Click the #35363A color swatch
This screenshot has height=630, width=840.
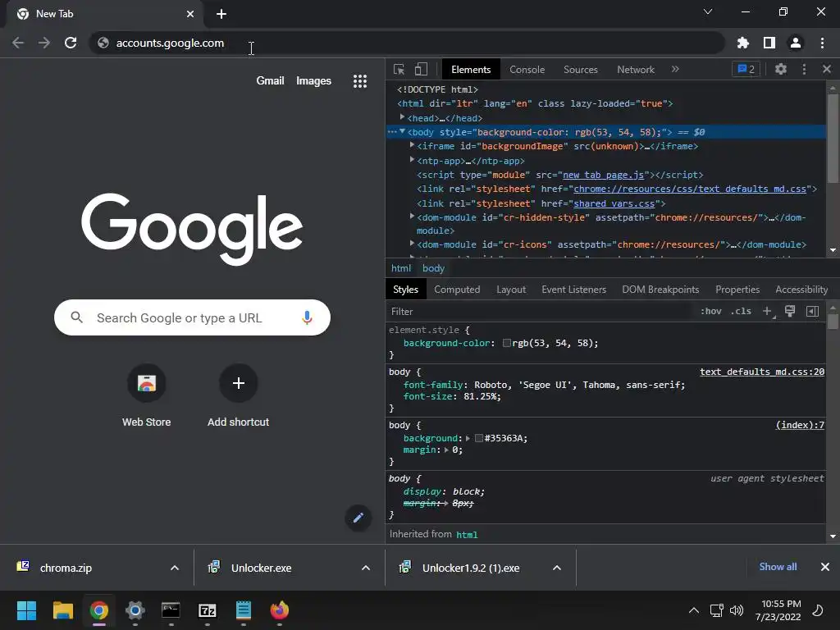coord(478,438)
